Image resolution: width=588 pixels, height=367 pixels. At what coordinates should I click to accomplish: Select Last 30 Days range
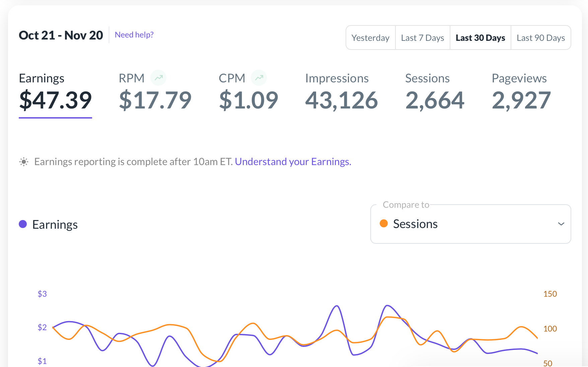click(x=480, y=38)
